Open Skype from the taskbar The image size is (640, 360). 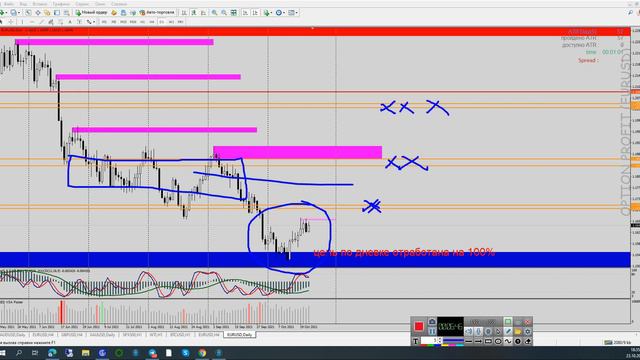(185, 353)
